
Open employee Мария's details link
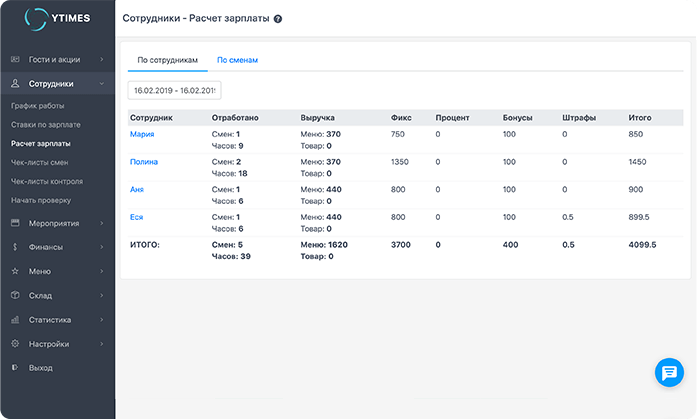point(143,134)
